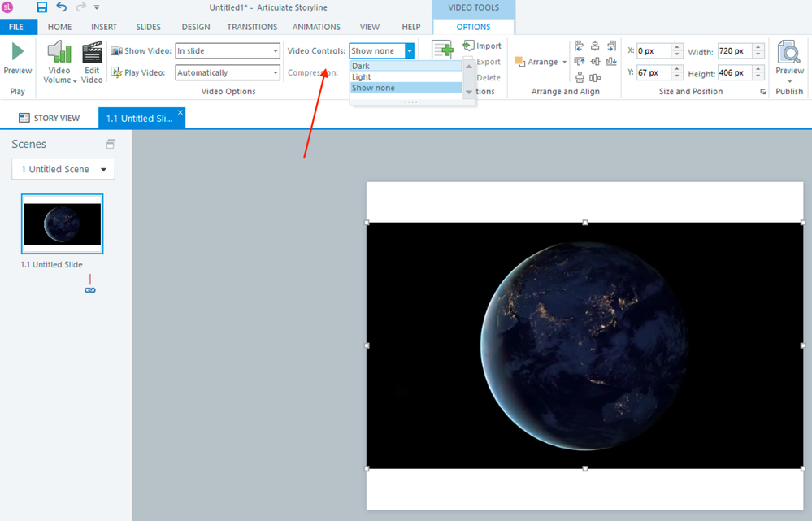
Task: Click the Align Left icon
Action: 579,46
